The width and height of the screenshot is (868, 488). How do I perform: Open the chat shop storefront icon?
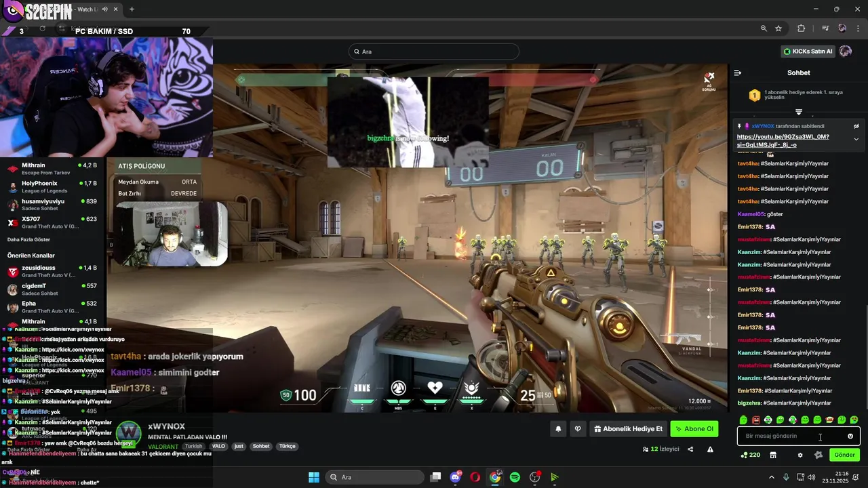pos(772,455)
